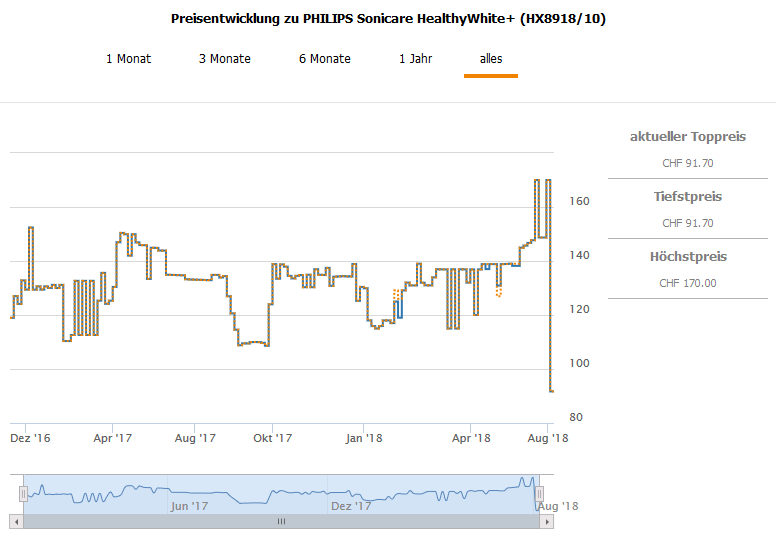Click the Tiefstpreis CHF 91.70 value
The width and height of the screenshot is (779, 542).
[x=688, y=223]
